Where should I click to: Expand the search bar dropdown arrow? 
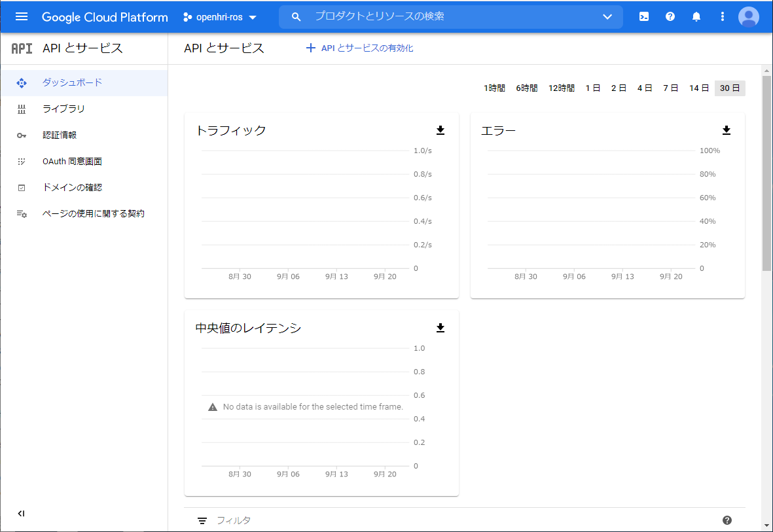607,17
